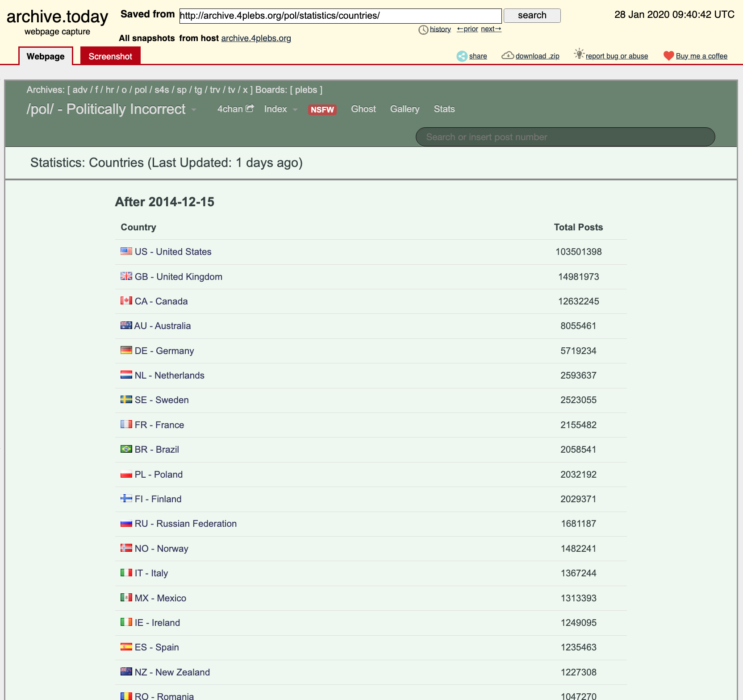Click the download .zip link
The image size is (743, 700).
tap(537, 56)
